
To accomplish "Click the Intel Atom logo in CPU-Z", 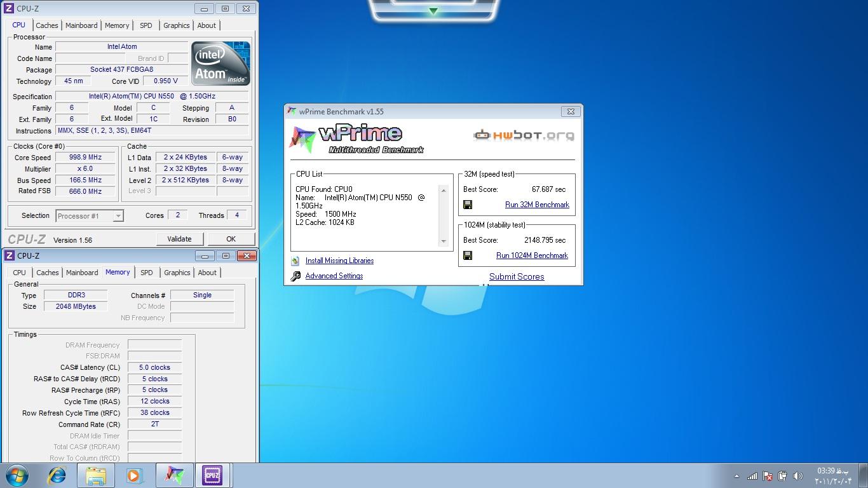I will 220,64.
